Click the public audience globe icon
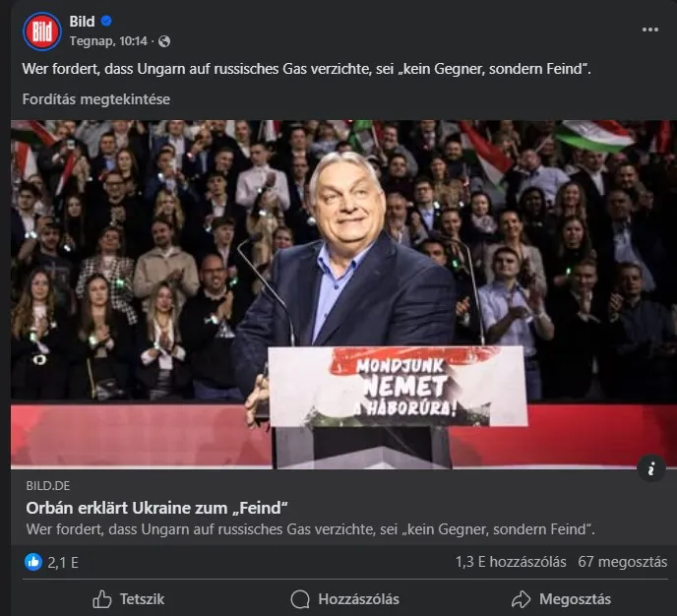The width and height of the screenshot is (677, 616). click(x=164, y=41)
